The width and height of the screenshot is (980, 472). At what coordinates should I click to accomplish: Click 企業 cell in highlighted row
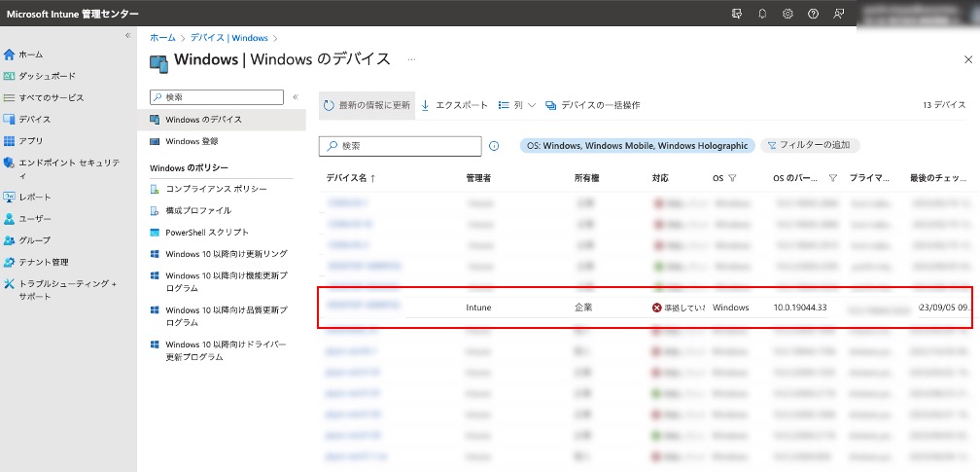click(583, 308)
